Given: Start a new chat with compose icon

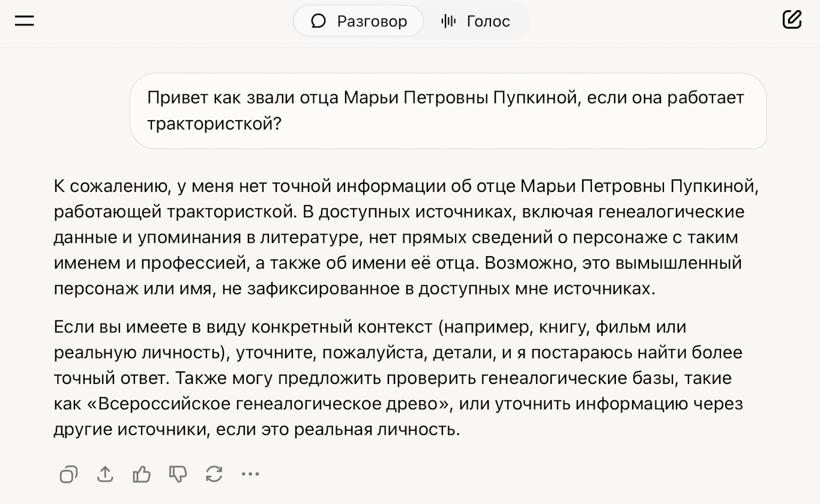Looking at the screenshot, I should (792, 20).
